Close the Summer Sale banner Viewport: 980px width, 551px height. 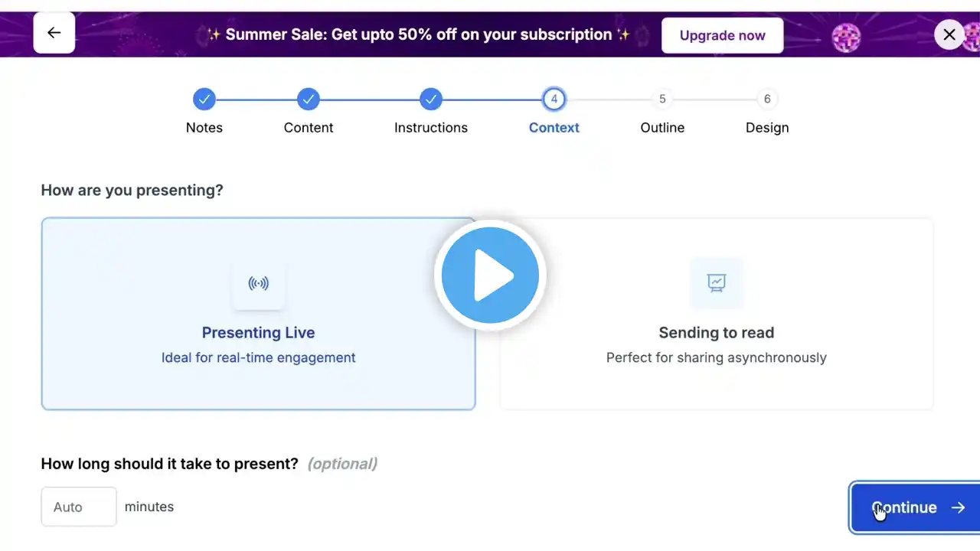click(x=949, y=34)
